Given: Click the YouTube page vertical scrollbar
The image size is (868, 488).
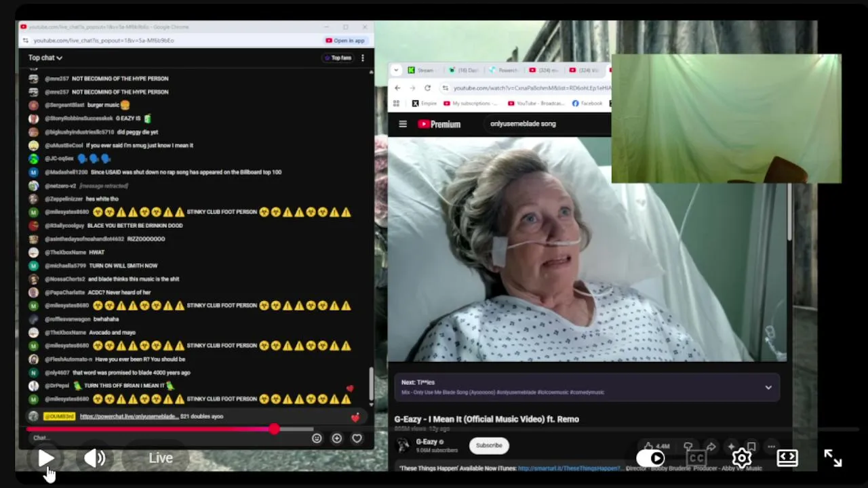Looking at the screenshot, I should click(789, 211).
